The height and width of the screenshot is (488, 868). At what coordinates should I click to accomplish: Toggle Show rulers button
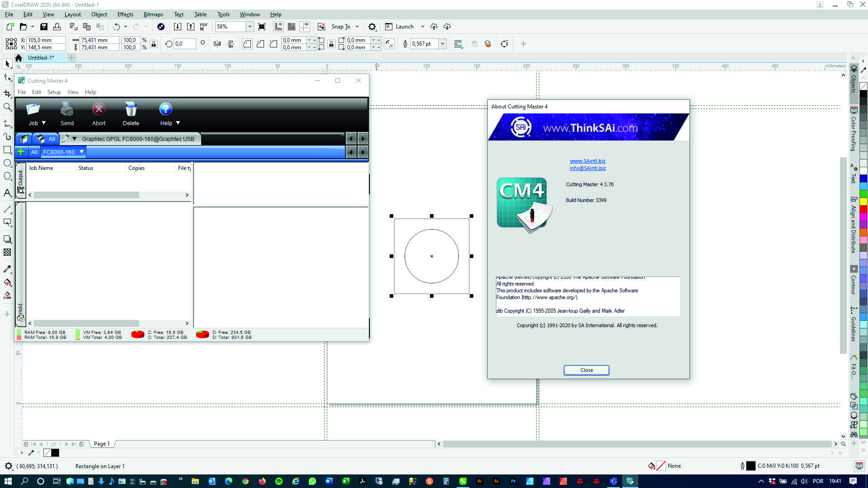278,27
